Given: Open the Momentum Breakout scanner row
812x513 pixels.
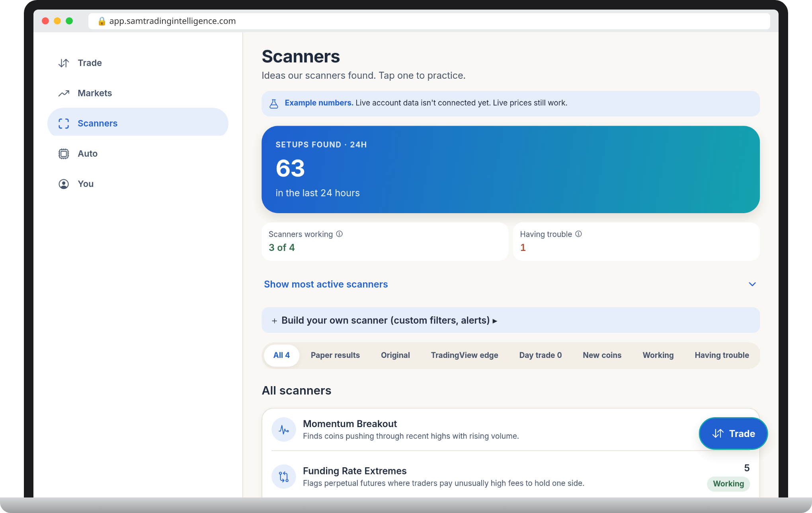Looking at the screenshot, I should coord(511,429).
